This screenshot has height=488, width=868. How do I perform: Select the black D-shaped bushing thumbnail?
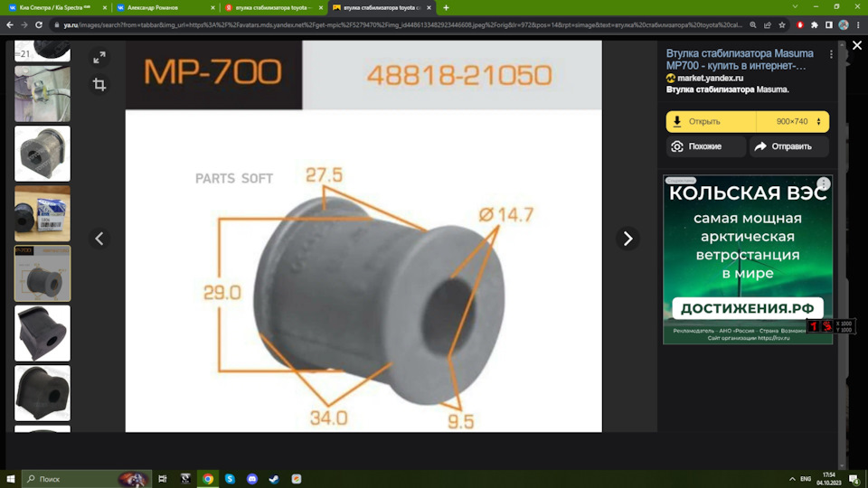pos(42,333)
